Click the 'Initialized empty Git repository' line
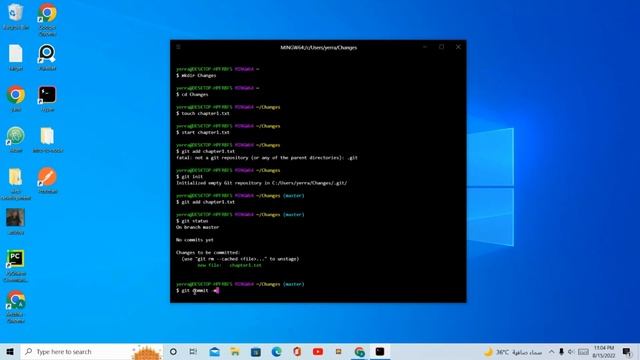Screen dimensions: 640x360 tap(262, 183)
